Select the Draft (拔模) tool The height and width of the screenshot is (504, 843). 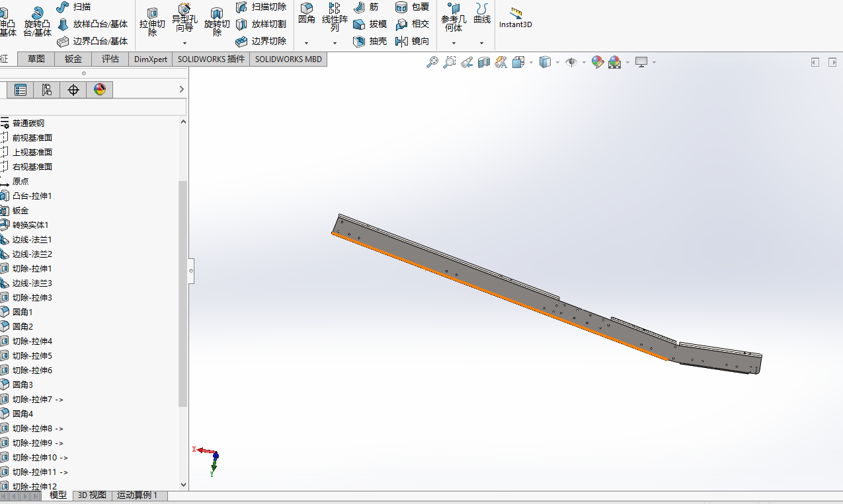pos(370,24)
